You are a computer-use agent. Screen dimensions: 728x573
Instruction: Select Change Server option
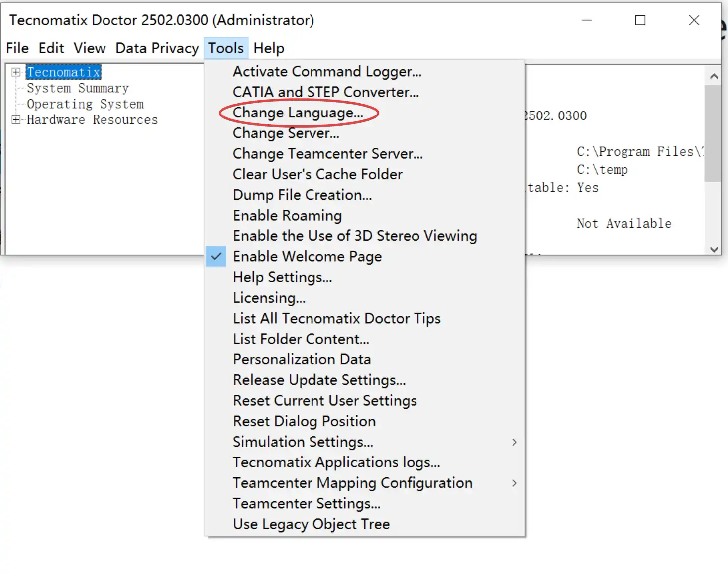pos(365,133)
